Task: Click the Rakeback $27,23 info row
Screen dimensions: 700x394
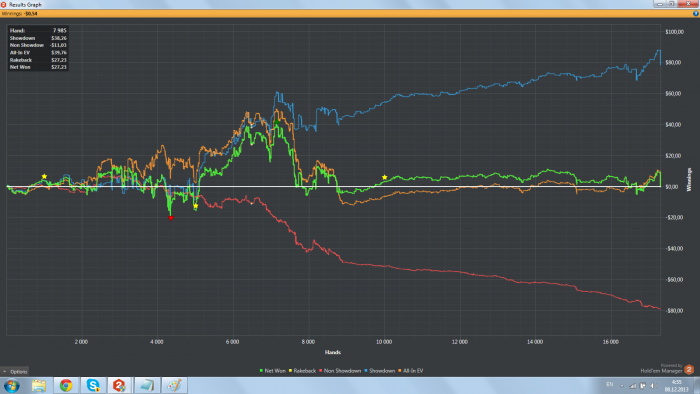Action: click(38, 60)
